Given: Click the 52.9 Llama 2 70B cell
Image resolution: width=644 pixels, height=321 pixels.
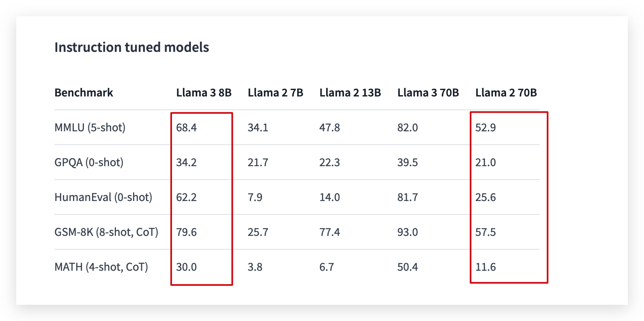Looking at the screenshot, I should pyautogui.click(x=485, y=128).
